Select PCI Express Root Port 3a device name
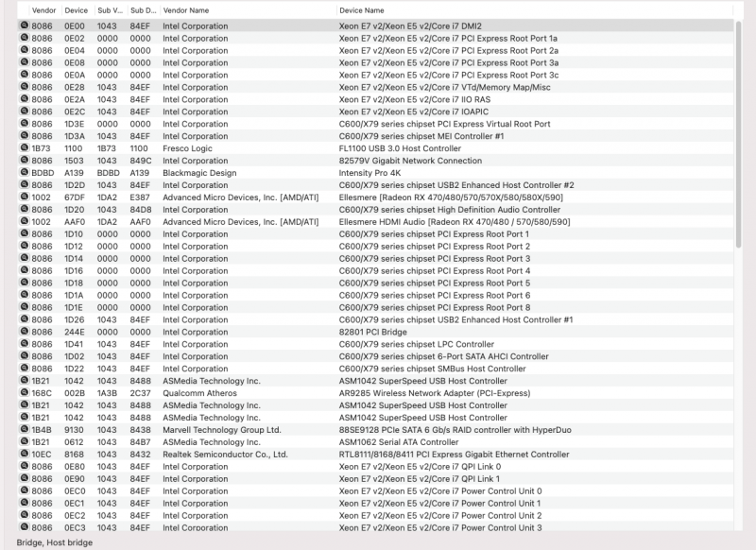This screenshot has height=550, width=756. [x=448, y=62]
